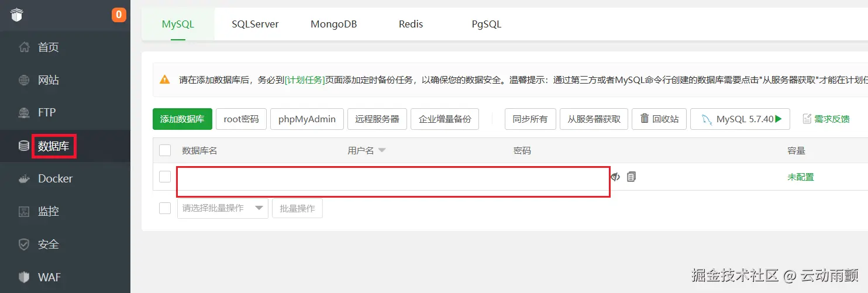This screenshot has height=293, width=868.
Task: Follow the [计划任务] link in the notice
Action: point(304,80)
